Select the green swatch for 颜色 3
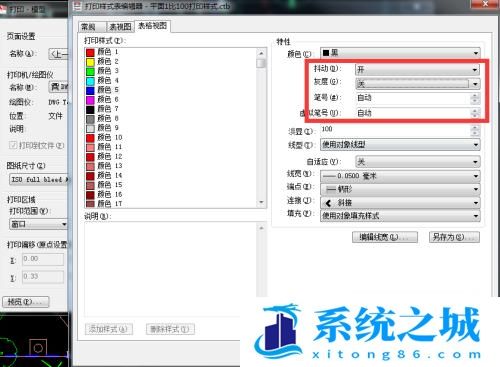500x367 pixels. (90, 71)
